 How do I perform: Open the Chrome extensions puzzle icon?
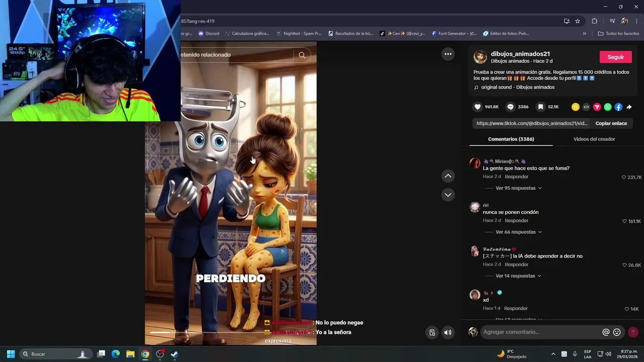pyautogui.click(x=594, y=21)
